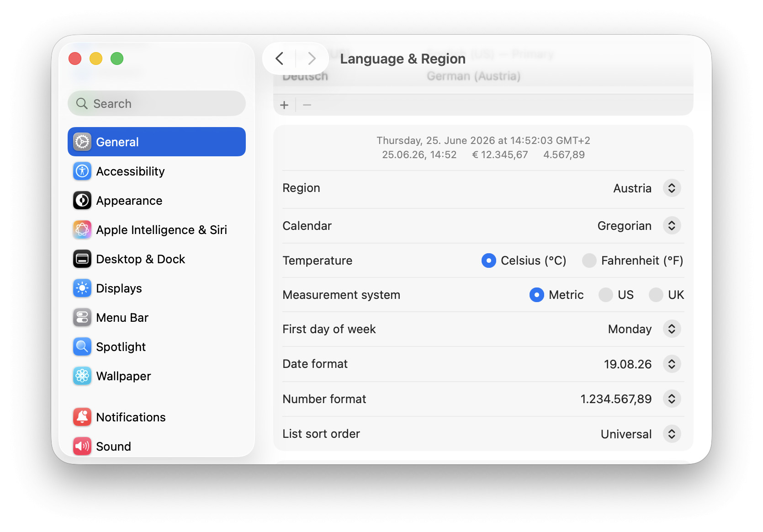This screenshot has width=763, height=532.
Task: Open the Calendar dropdown showing Gregorian
Action: pos(672,226)
